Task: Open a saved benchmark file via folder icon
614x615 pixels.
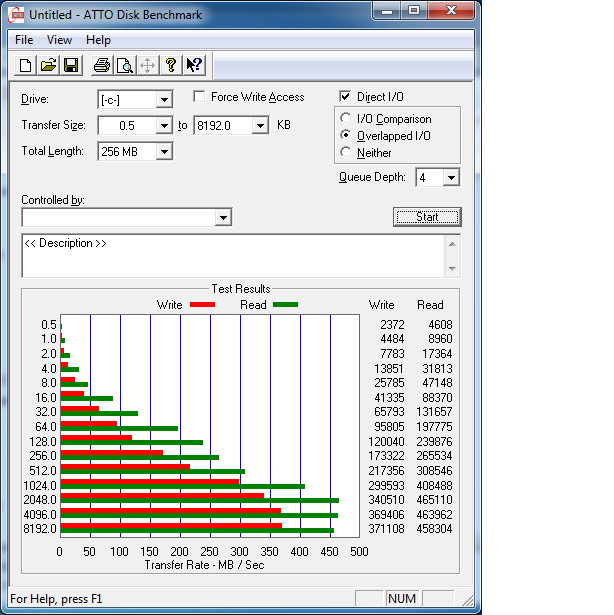Action: tap(48, 65)
